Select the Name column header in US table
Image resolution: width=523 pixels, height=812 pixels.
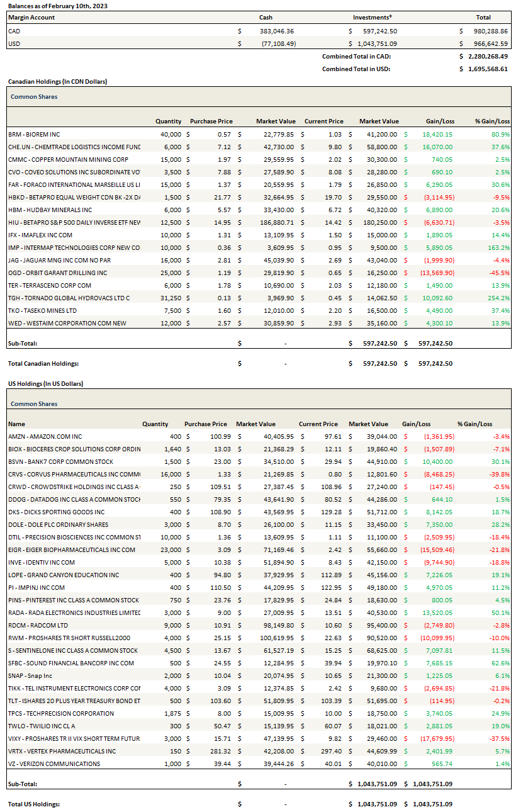click(17, 424)
